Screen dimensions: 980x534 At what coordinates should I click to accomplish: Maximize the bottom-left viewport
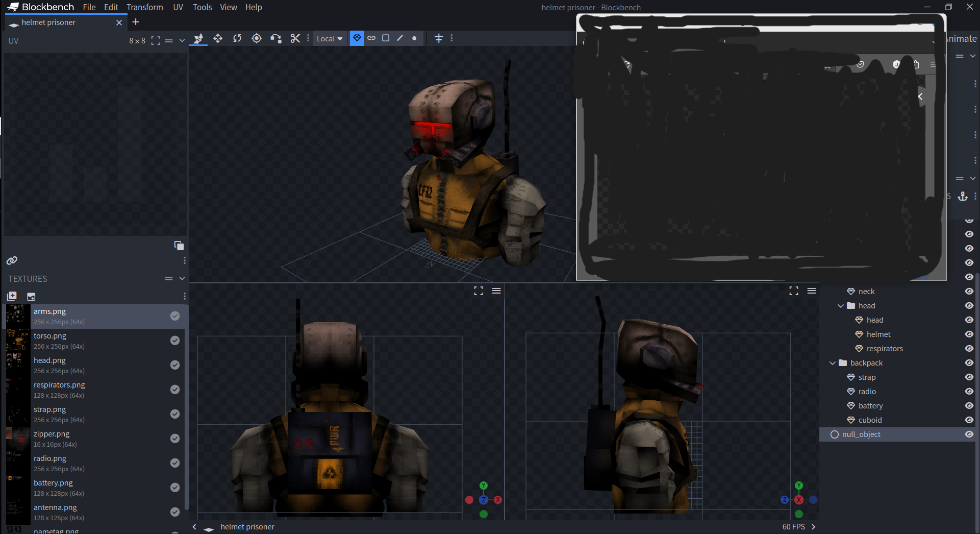pos(479,291)
